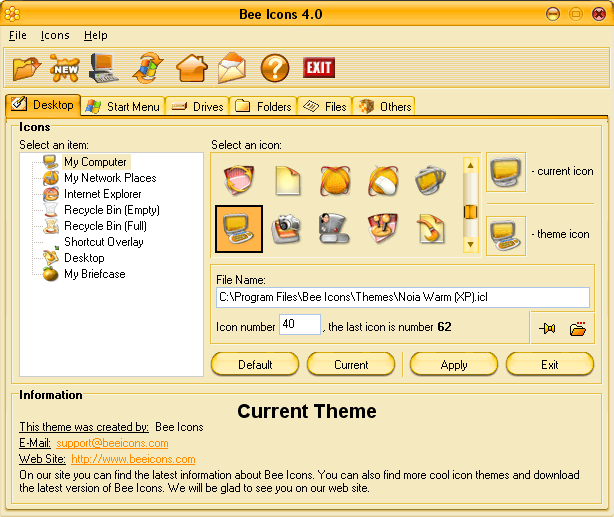Image resolution: width=614 pixels, height=517 pixels.
Task: Click the Bee Icons flower title icon
Action: click(12, 14)
